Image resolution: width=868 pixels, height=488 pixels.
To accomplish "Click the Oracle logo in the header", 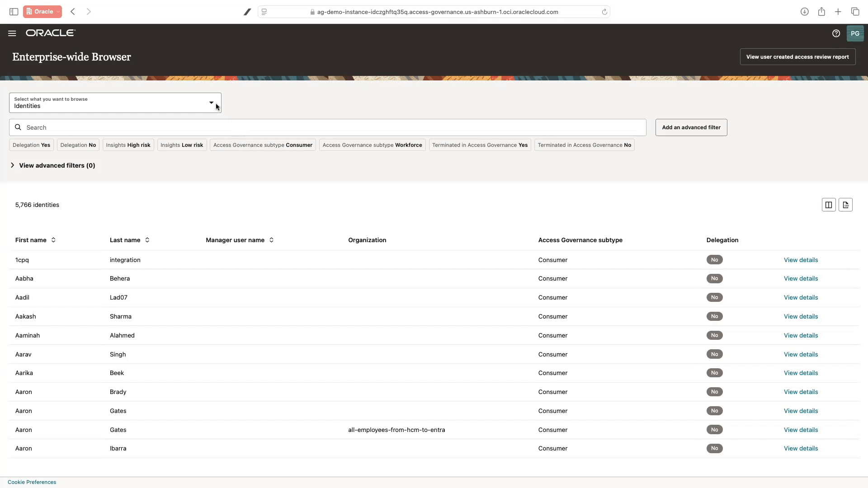I will tap(50, 33).
